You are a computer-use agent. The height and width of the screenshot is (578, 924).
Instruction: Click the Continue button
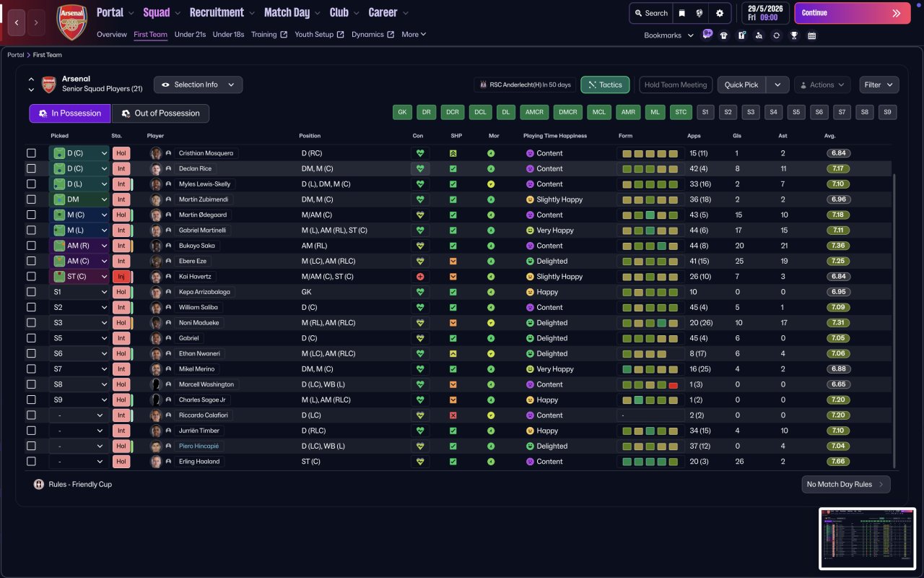coord(853,13)
